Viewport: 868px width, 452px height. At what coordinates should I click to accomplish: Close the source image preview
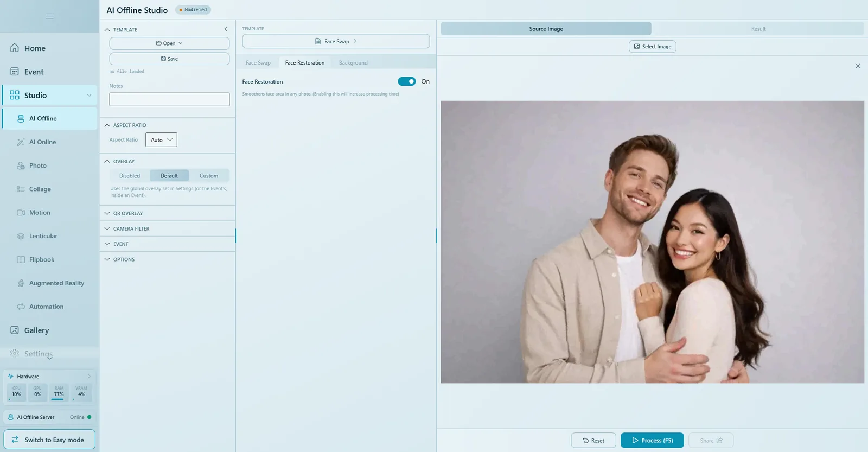click(x=858, y=66)
